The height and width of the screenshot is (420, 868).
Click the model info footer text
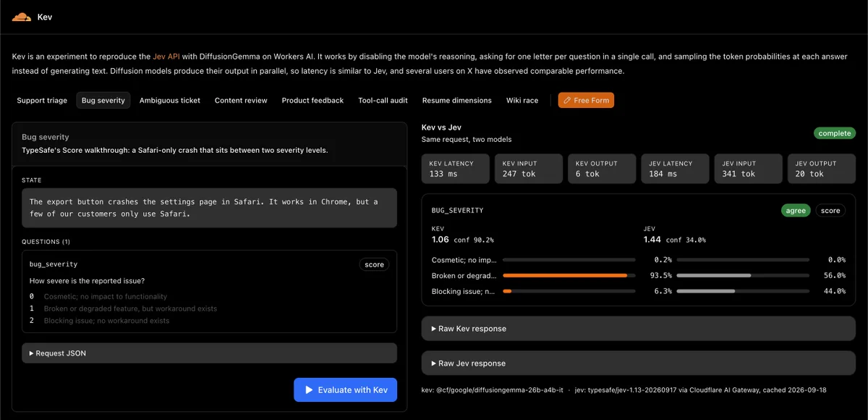[x=624, y=390]
